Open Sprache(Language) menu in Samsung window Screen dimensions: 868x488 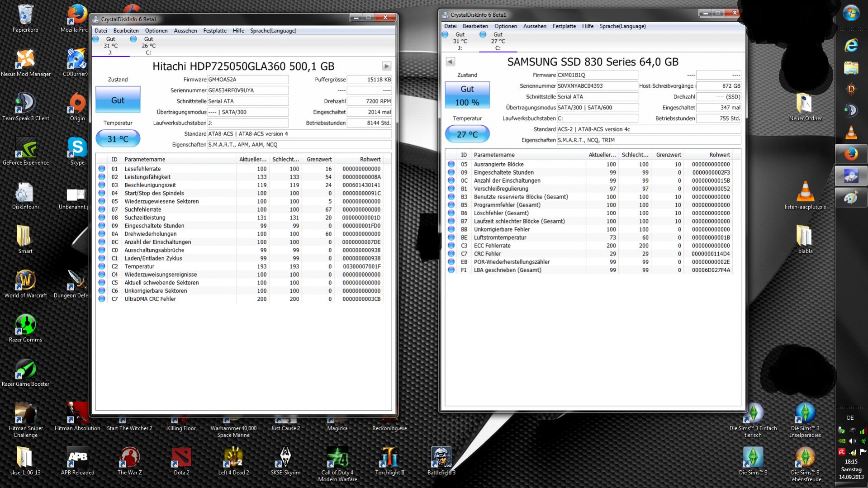coord(622,26)
